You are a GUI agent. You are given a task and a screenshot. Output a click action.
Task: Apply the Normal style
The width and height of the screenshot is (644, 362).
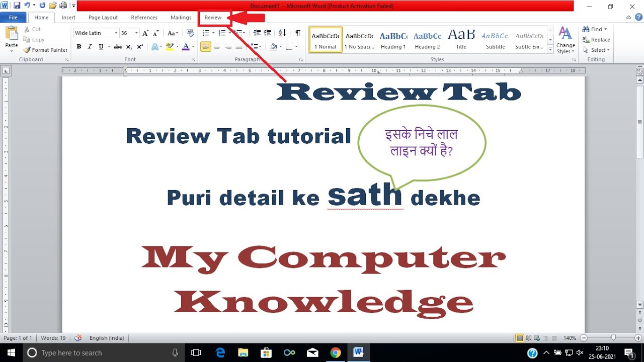pos(326,39)
